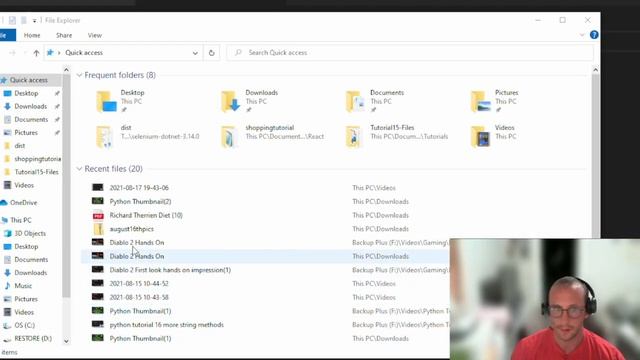This screenshot has height=360, width=640.
Task: Select the Richard Therrien Diet (10) PDF icon
Action: tap(98, 215)
